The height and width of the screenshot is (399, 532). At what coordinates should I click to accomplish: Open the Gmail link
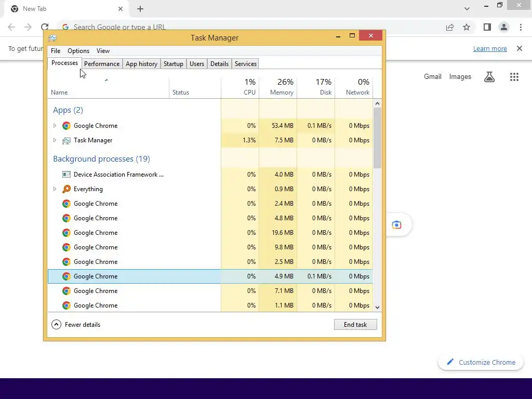tap(433, 77)
